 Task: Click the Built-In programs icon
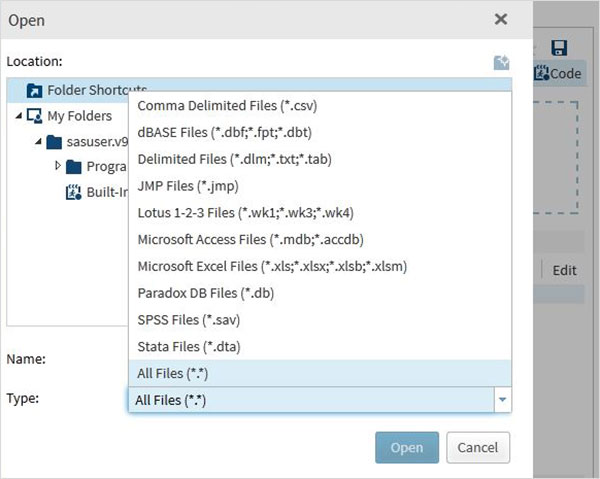click(x=72, y=191)
